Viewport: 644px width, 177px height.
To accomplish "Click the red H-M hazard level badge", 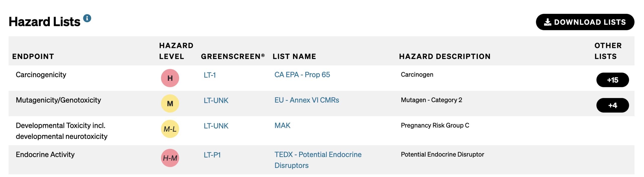I will coord(170,158).
